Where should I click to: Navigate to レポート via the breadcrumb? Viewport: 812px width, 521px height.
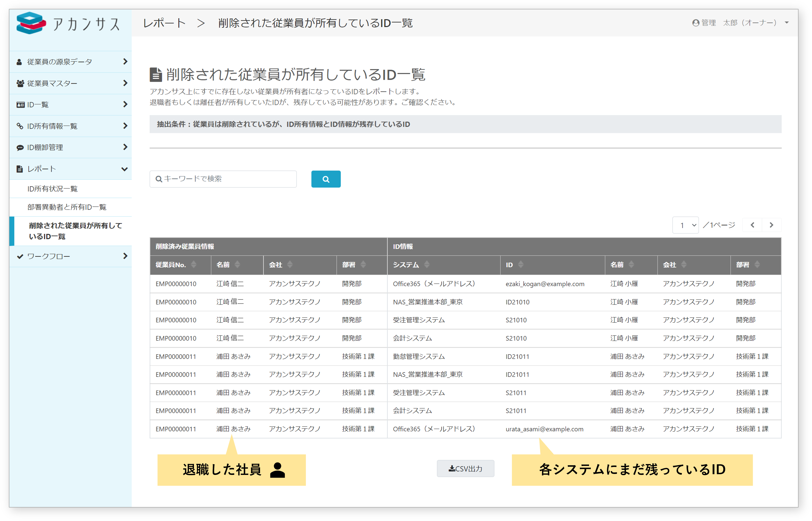point(164,23)
